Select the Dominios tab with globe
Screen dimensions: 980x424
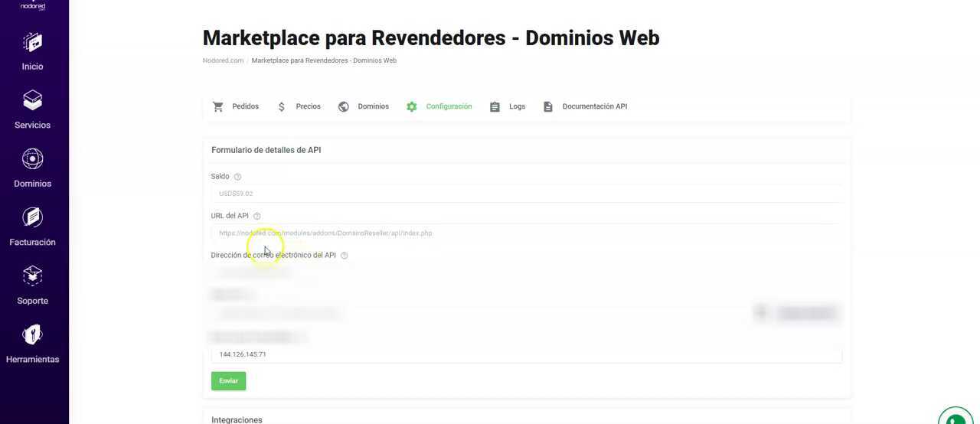pos(364,106)
